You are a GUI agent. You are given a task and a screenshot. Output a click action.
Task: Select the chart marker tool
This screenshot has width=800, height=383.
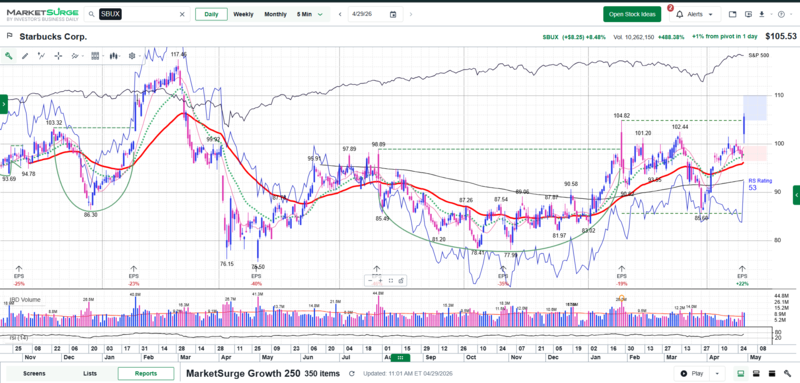point(9,56)
